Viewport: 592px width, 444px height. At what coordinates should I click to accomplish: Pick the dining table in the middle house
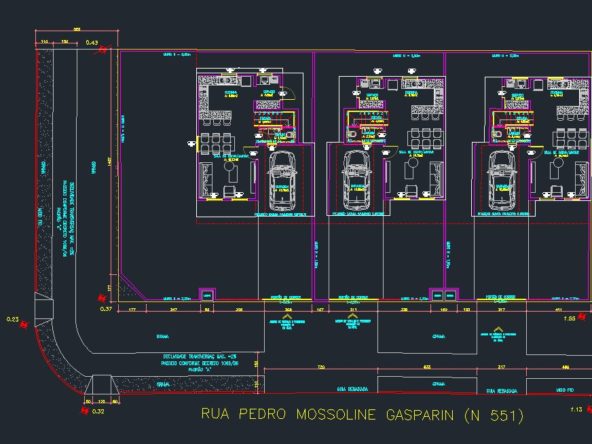coord(426,139)
